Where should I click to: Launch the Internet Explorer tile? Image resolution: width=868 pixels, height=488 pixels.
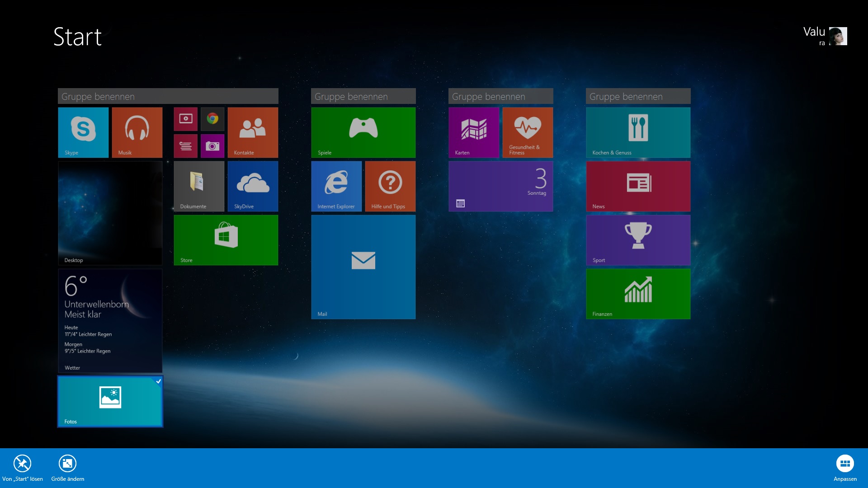click(336, 186)
